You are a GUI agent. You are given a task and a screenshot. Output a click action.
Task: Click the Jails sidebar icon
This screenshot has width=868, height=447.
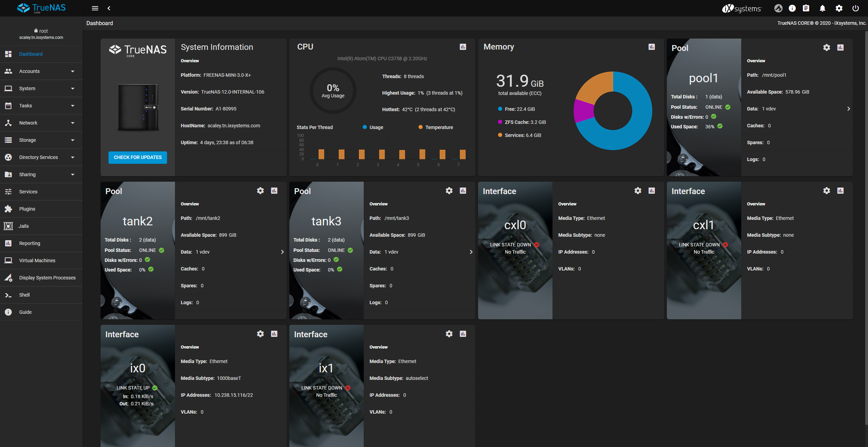click(9, 226)
